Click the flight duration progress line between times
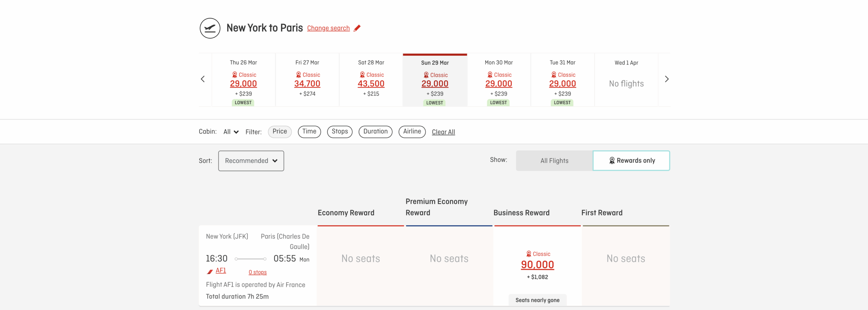The height and width of the screenshot is (310, 868). click(251, 258)
